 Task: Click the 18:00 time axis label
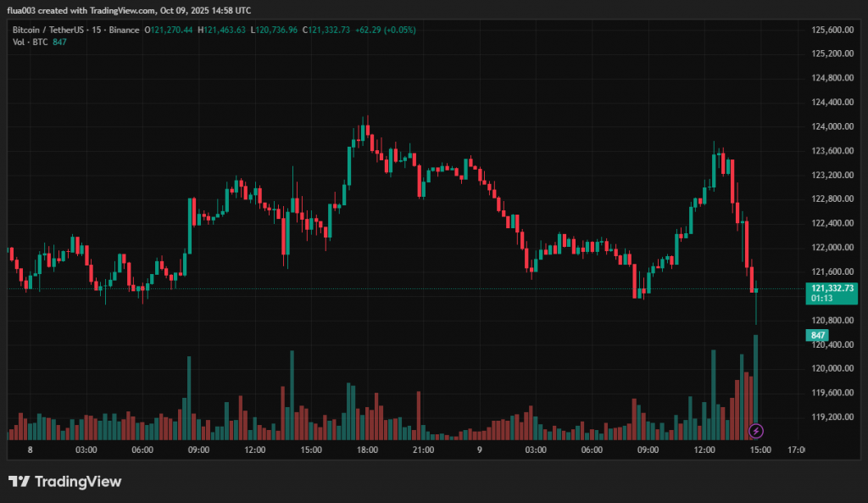[367, 450]
